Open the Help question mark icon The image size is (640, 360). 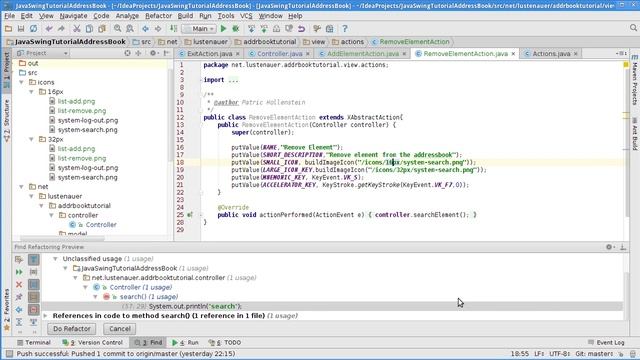[345, 29]
